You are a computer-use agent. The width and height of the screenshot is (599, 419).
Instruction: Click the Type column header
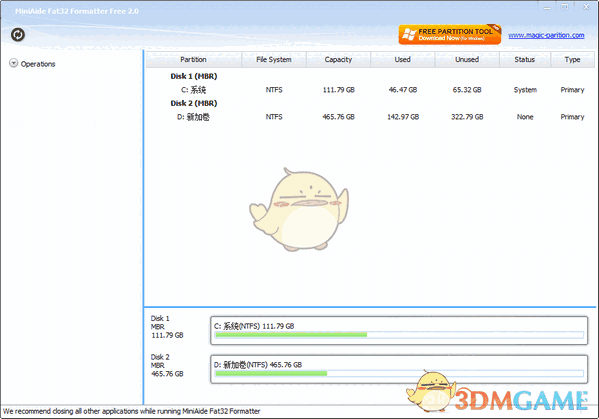point(572,60)
